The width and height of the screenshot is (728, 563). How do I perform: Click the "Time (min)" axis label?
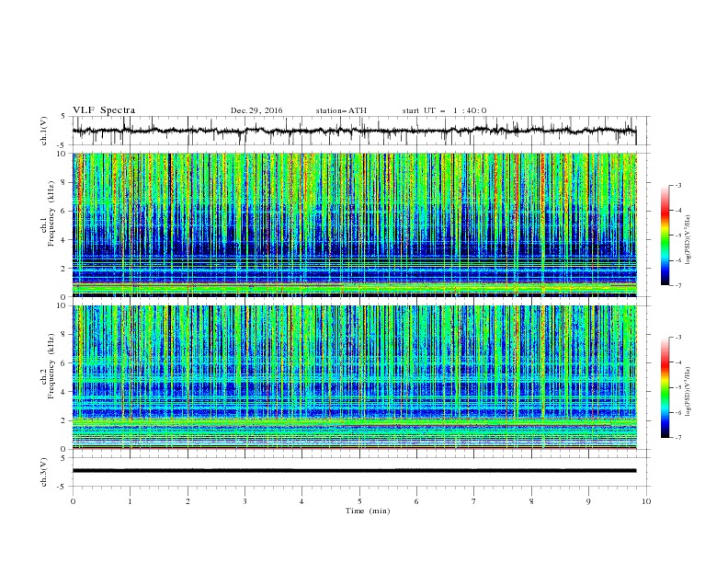368,511
